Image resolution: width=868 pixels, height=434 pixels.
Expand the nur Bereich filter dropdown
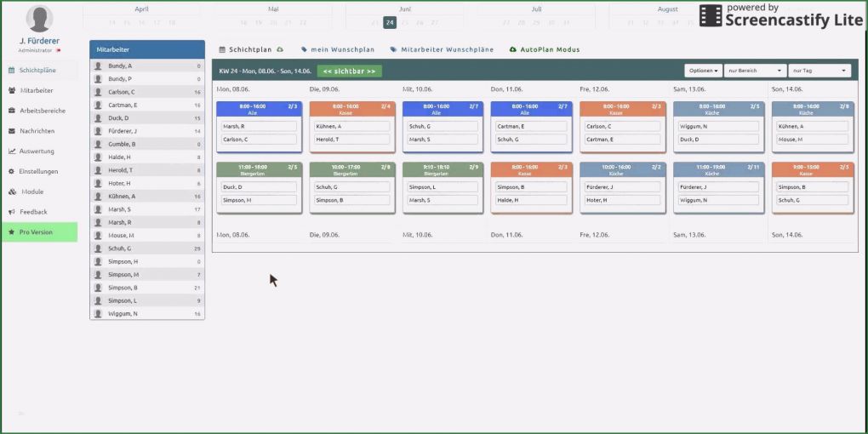pyautogui.click(x=755, y=71)
